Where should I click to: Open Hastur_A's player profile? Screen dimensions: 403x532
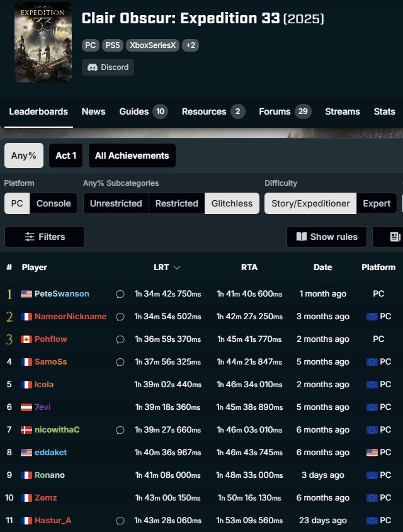click(x=53, y=521)
